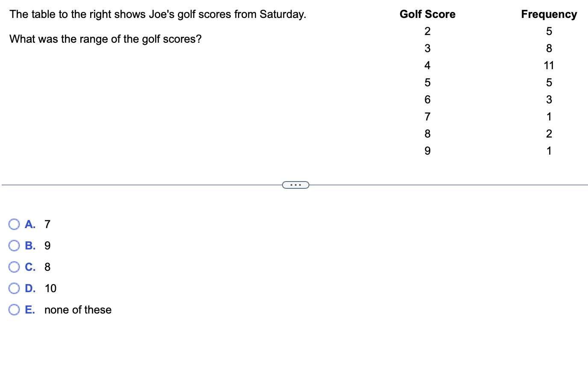Click golf score 2 in the table
Screen dimensions: 588x381
427,31
